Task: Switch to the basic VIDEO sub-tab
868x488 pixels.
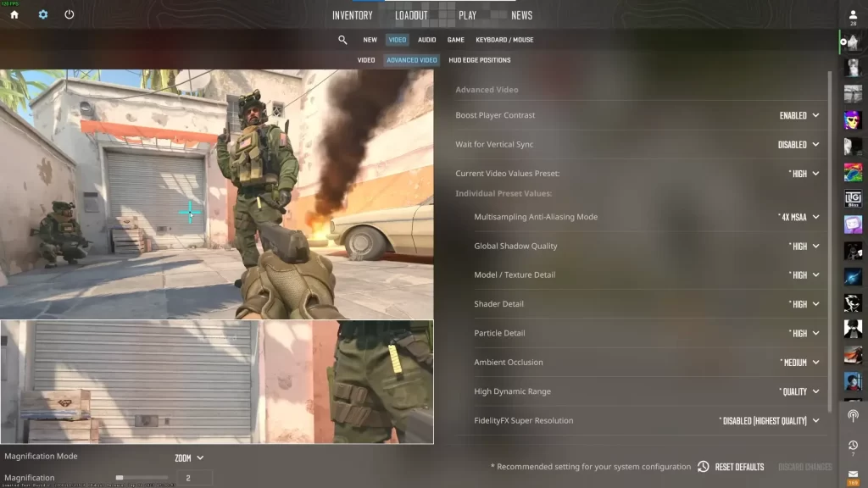Action: 366,60
